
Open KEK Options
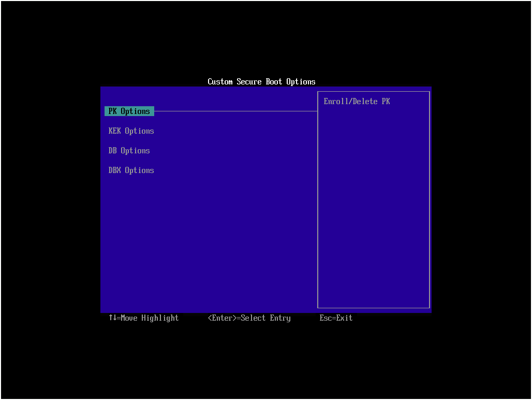131,131
